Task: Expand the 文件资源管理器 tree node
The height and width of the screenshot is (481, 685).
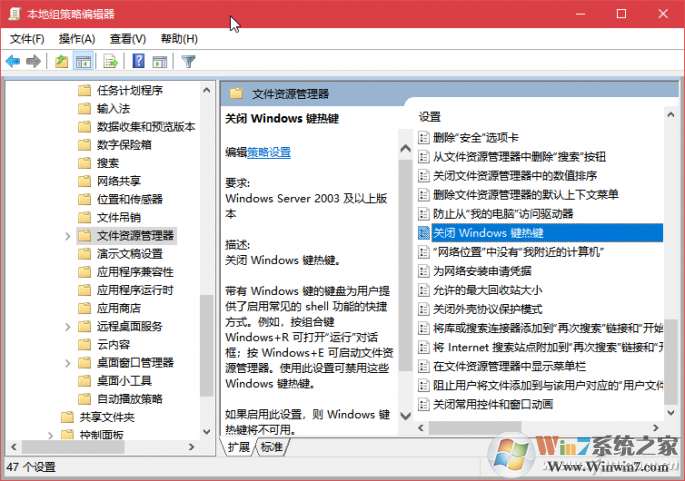Action: [68, 236]
